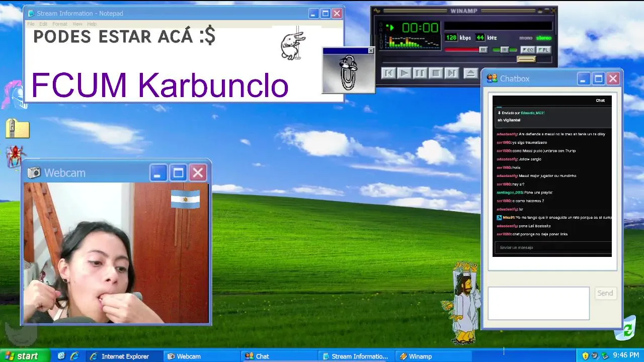Click the Notepad title bar icon

[x=30, y=14]
